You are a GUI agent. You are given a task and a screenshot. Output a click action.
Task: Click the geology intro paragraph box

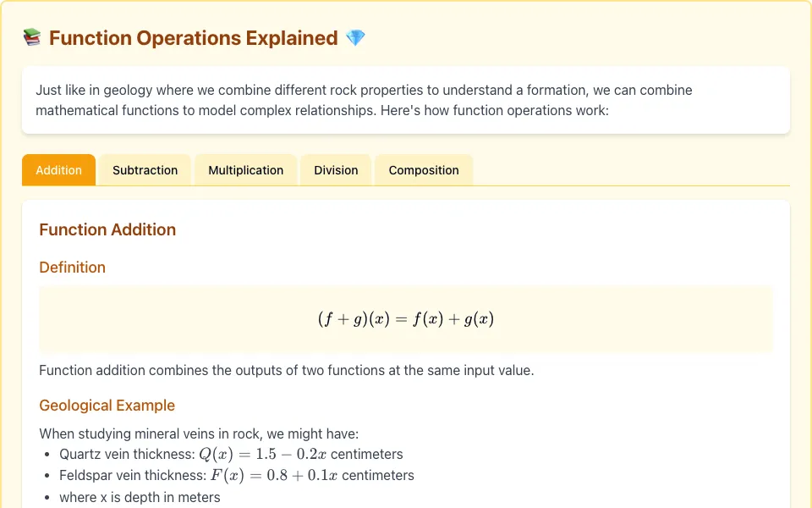(406, 100)
